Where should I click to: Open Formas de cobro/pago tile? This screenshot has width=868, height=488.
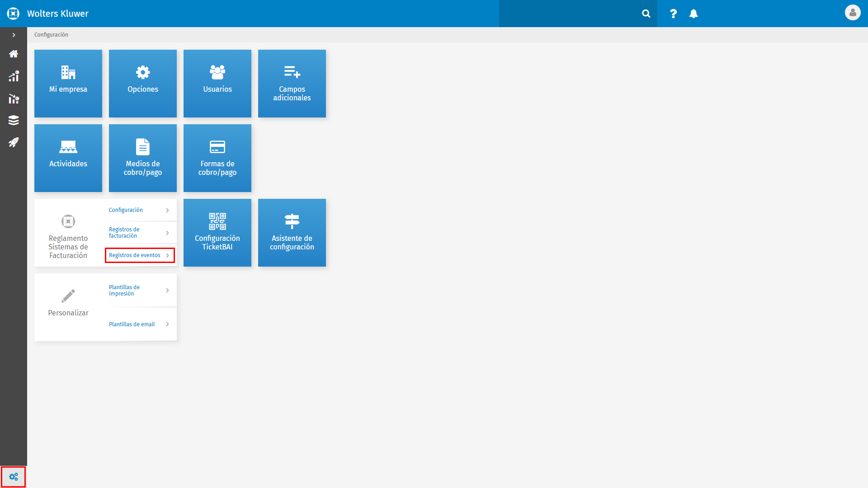coord(217,158)
